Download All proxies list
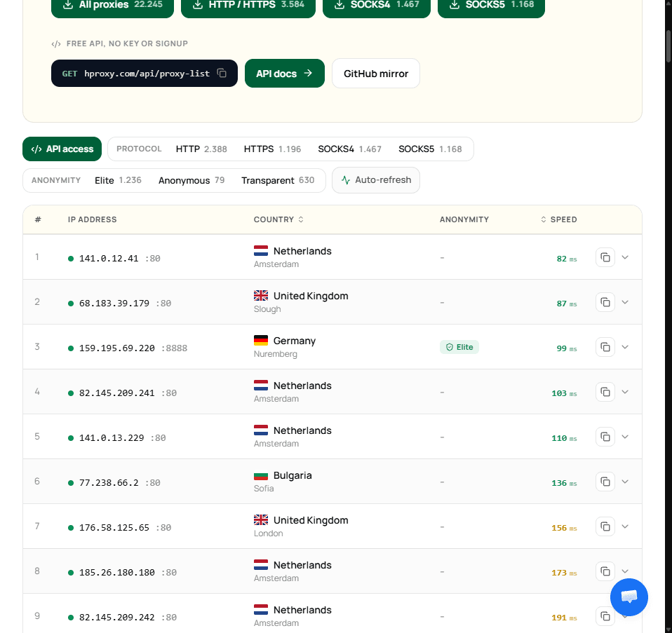 pyautogui.click(x=112, y=6)
